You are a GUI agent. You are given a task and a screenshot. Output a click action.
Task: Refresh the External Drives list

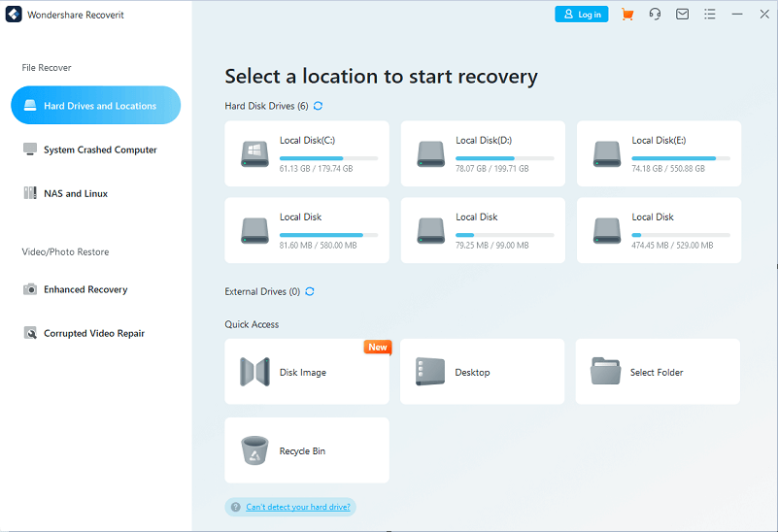point(310,291)
